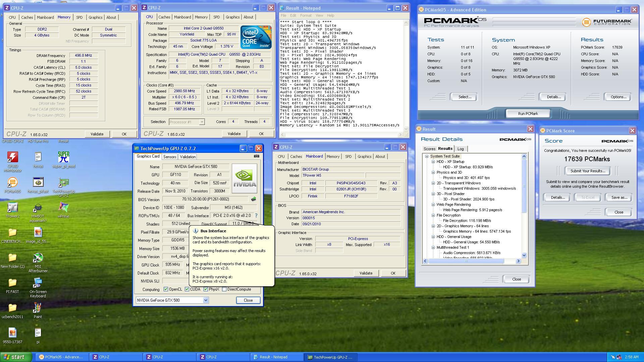
Task: Click the Notepad horizontal scrollbar track
Action: [342, 135]
